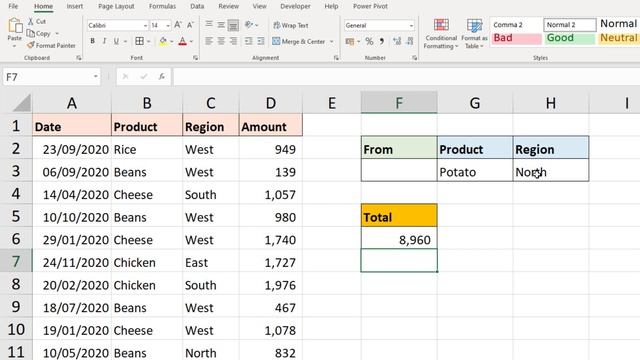The image size is (640, 360).
Task: Apply the red Font Color A
Action: (x=182, y=41)
